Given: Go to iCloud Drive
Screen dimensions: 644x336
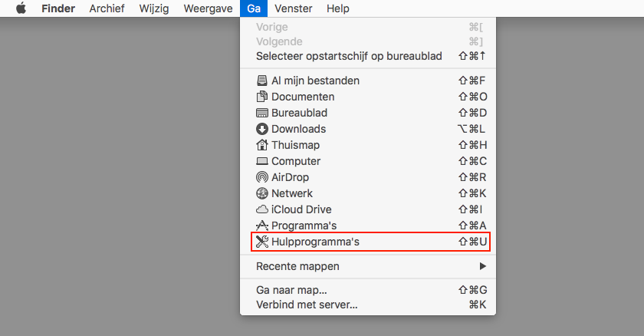Looking at the screenshot, I should point(368,209).
